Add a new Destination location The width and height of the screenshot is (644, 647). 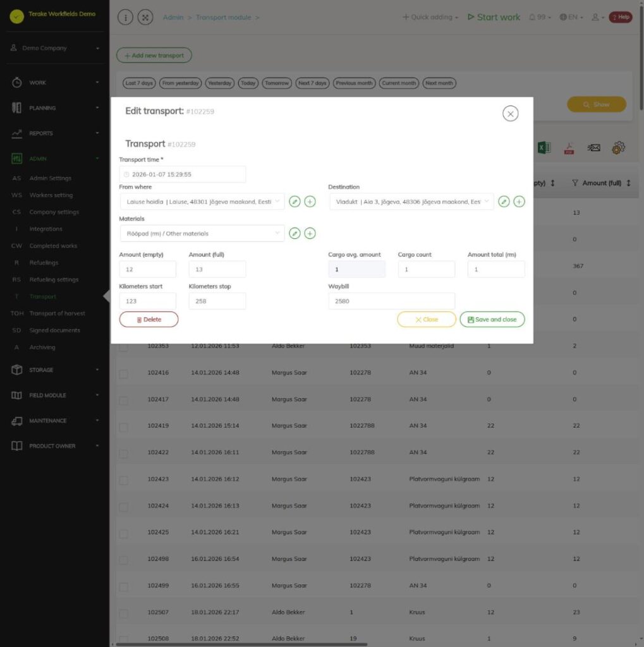(519, 202)
